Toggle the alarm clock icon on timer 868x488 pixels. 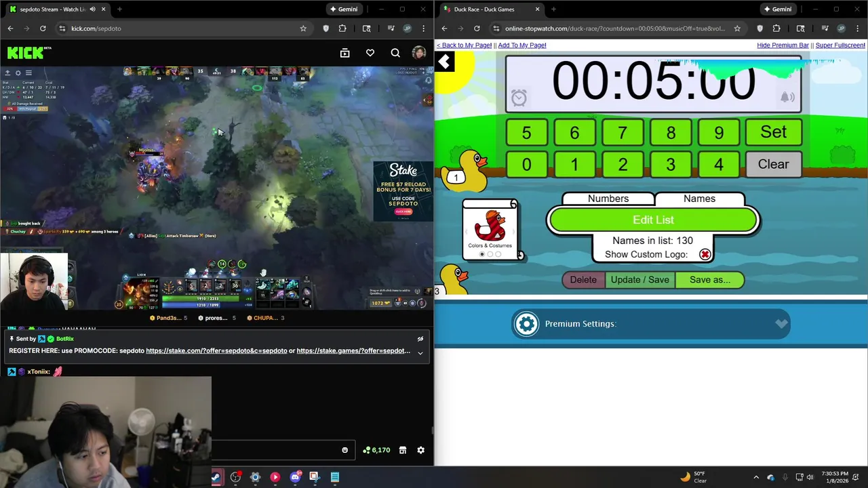pyautogui.click(x=519, y=98)
